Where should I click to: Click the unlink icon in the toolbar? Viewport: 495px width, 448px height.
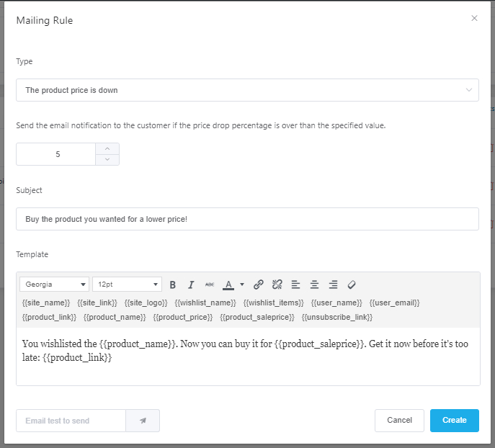click(x=277, y=285)
